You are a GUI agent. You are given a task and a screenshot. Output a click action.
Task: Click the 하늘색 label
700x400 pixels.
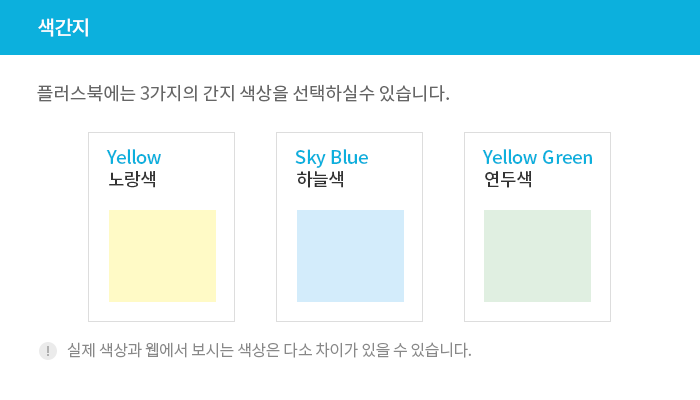[321, 179]
